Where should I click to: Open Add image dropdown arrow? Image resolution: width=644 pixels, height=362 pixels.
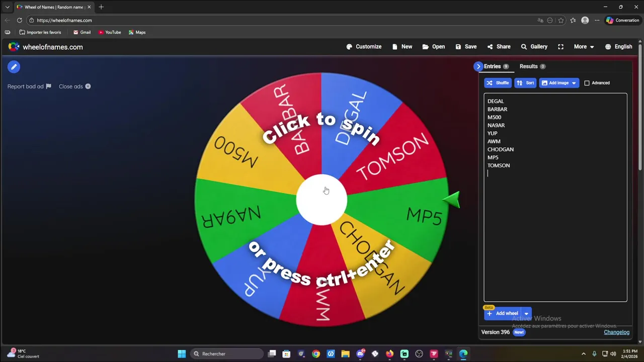[x=574, y=83]
